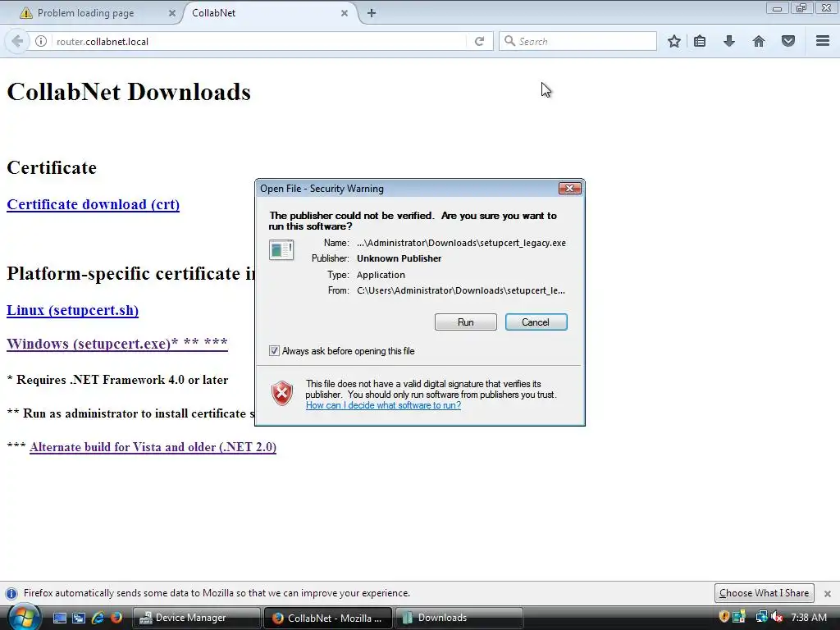Open Firefox hamburger menu
The height and width of the screenshot is (630, 840).
pyautogui.click(x=823, y=41)
